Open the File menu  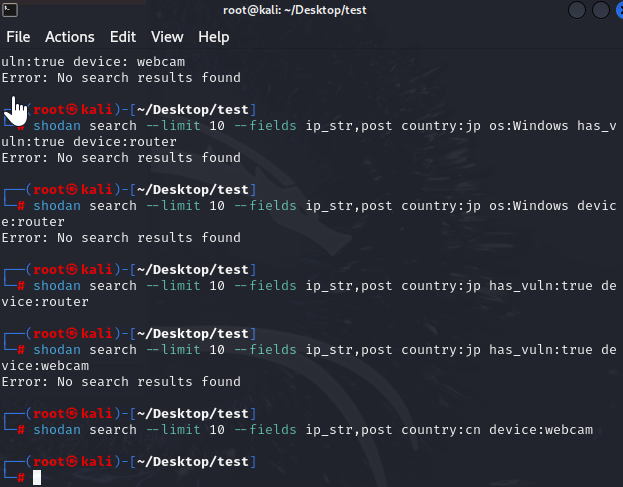(18, 37)
